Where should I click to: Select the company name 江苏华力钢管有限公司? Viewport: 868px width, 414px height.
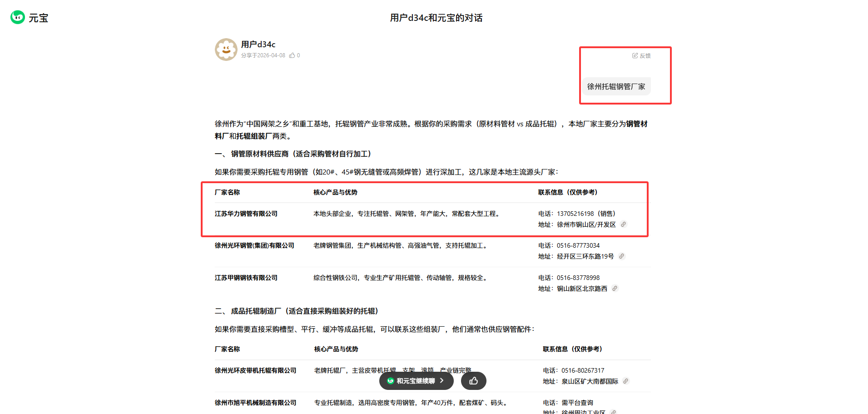(246, 214)
